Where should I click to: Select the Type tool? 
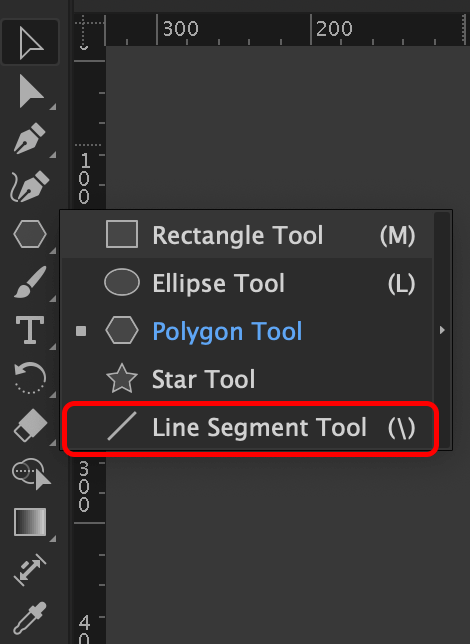[30, 330]
